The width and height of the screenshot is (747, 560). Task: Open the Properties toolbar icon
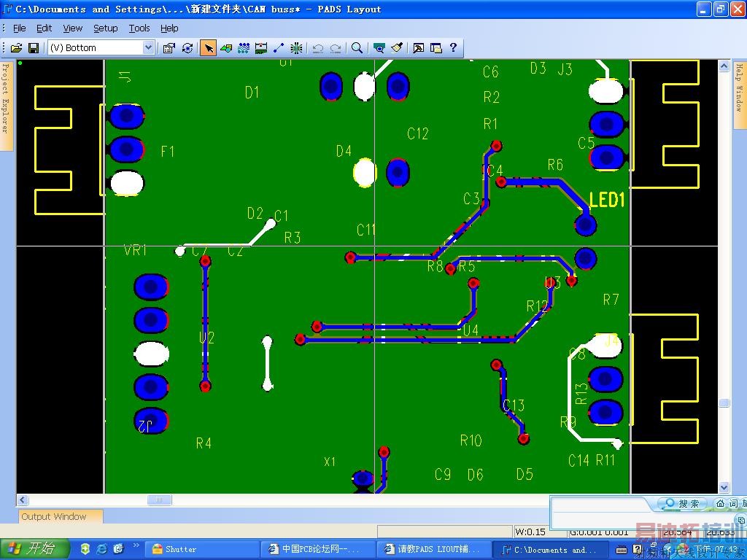[x=169, y=48]
